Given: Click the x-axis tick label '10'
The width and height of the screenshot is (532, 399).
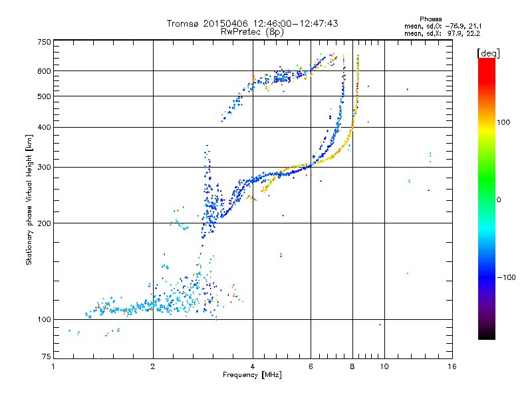Looking at the screenshot, I should tap(384, 366).
